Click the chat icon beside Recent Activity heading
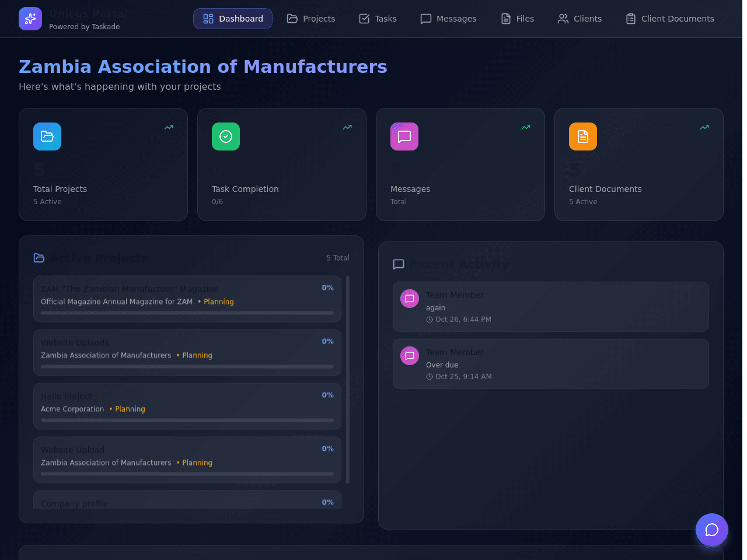The height and width of the screenshot is (560, 747). [399, 264]
